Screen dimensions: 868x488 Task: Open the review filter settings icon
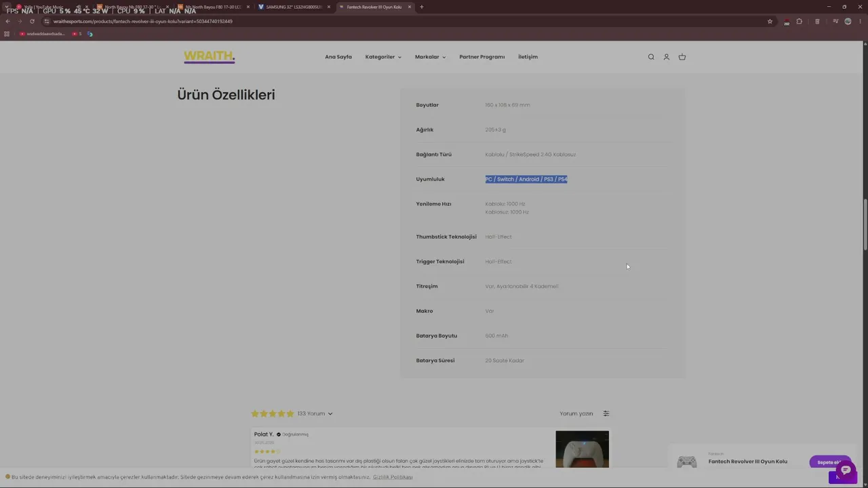606,413
